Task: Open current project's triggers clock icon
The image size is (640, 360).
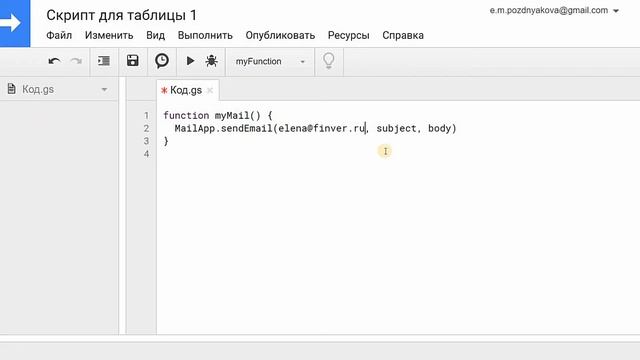Action: 162,61
